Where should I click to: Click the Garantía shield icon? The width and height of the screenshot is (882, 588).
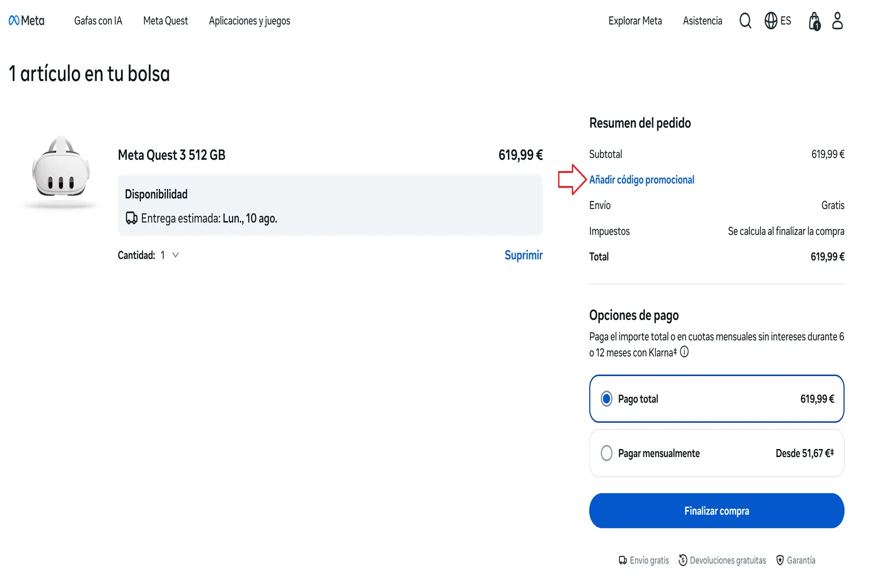pyautogui.click(x=780, y=560)
